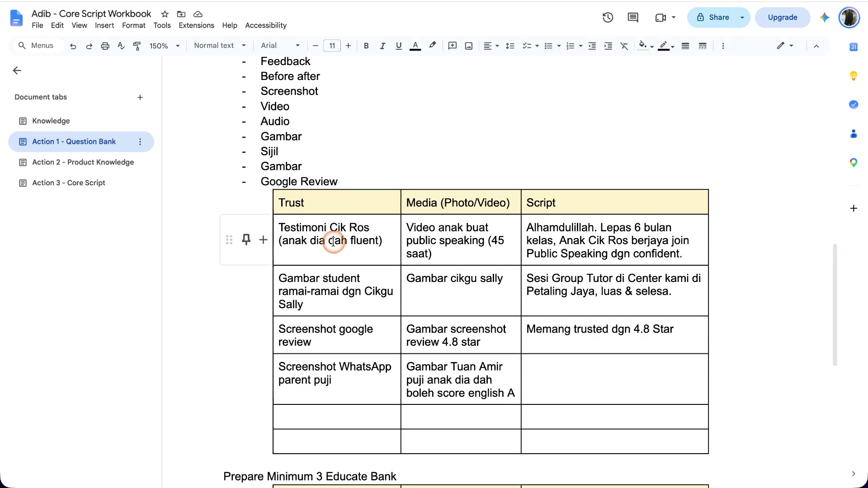Add a new document tab plus
This screenshot has width=868, height=488.
[x=140, y=98]
